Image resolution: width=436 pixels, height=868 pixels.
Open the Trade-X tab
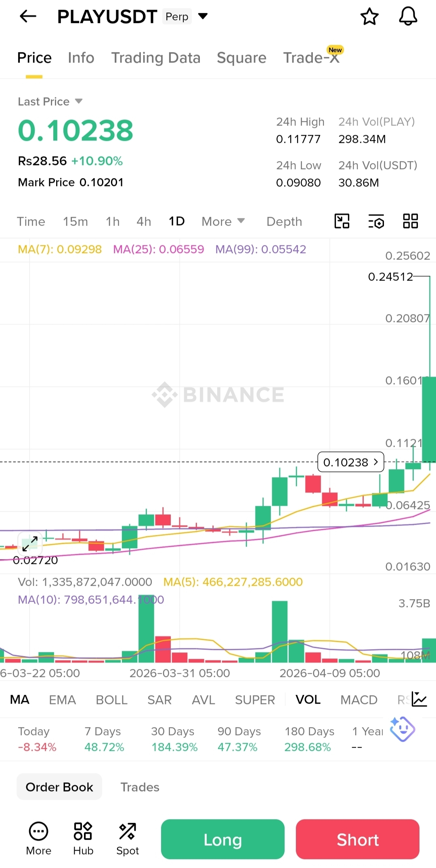tap(312, 58)
